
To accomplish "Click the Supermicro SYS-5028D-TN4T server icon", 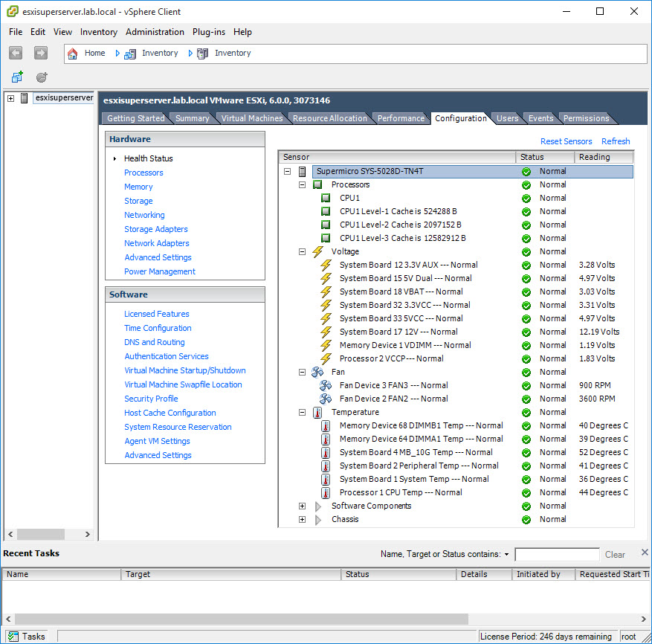I will pyautogui.click(x=303, y=171).
